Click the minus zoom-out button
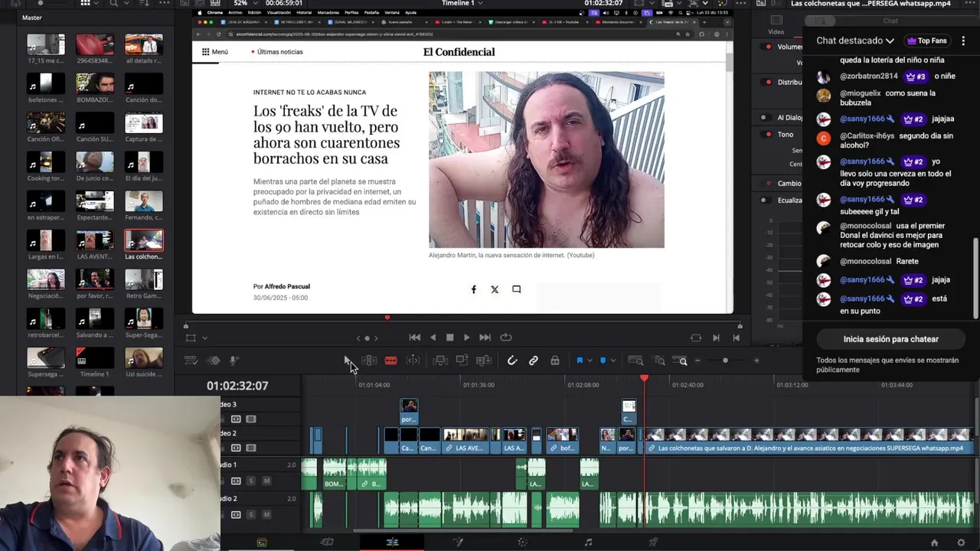Viewport: 980px width, 551px height. click(697, 360)
